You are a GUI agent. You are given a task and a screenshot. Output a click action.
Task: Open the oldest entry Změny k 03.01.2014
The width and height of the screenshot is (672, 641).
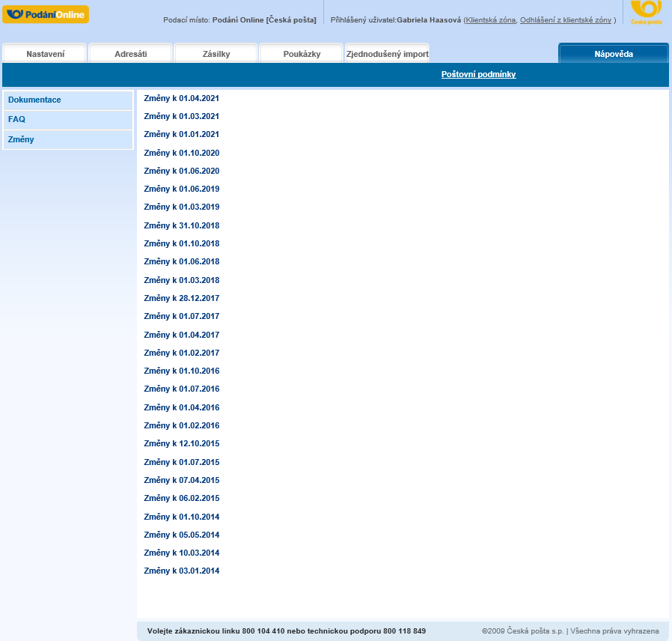point(181,571)
